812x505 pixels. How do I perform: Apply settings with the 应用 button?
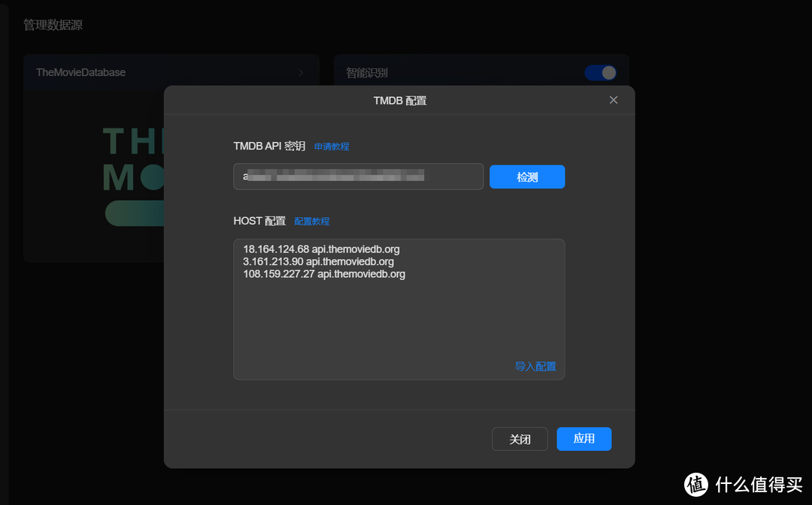click(x=584, y=439)
